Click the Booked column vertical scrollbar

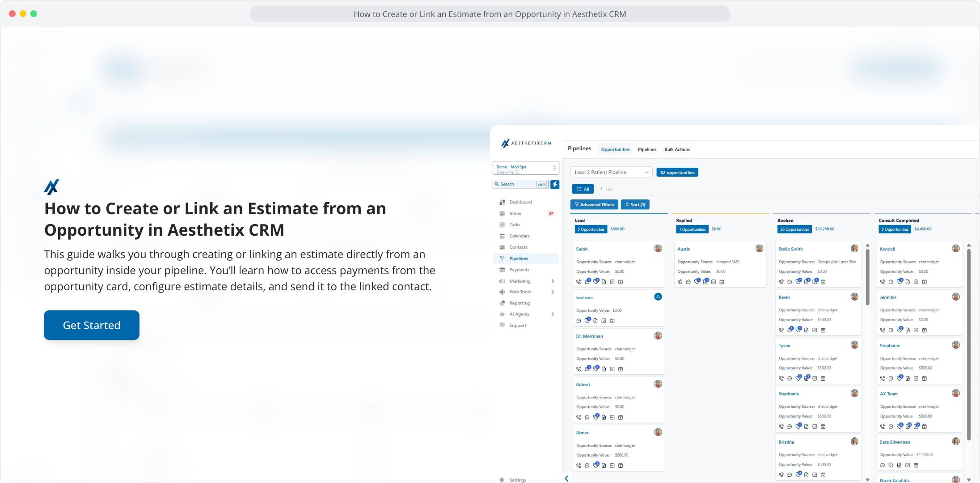(x=867, y=277)
